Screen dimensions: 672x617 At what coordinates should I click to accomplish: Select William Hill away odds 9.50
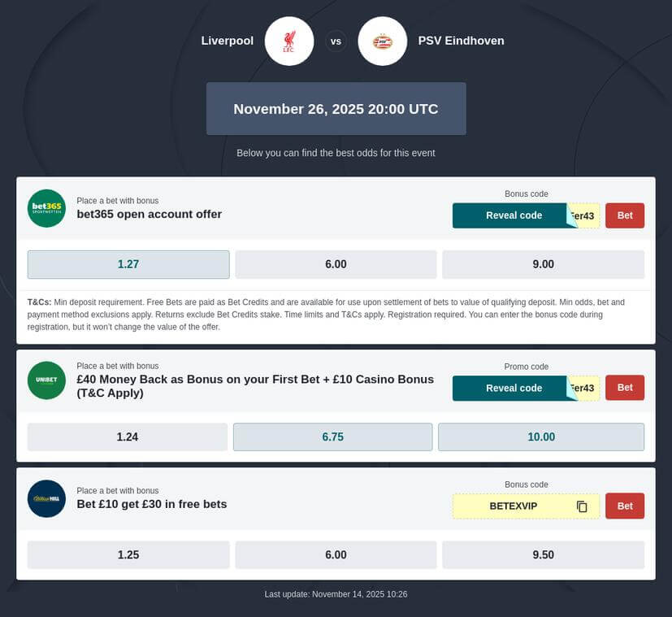tap(543, 555)
